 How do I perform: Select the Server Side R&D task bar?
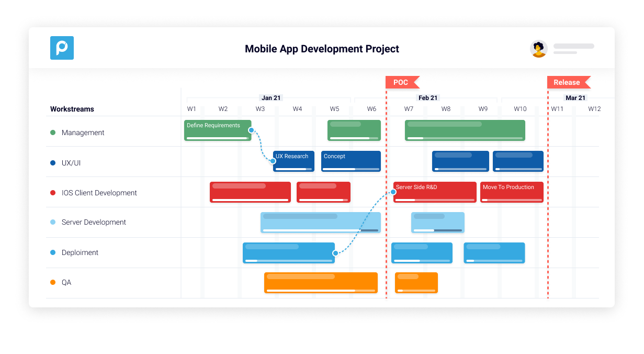tap(435, 192)
